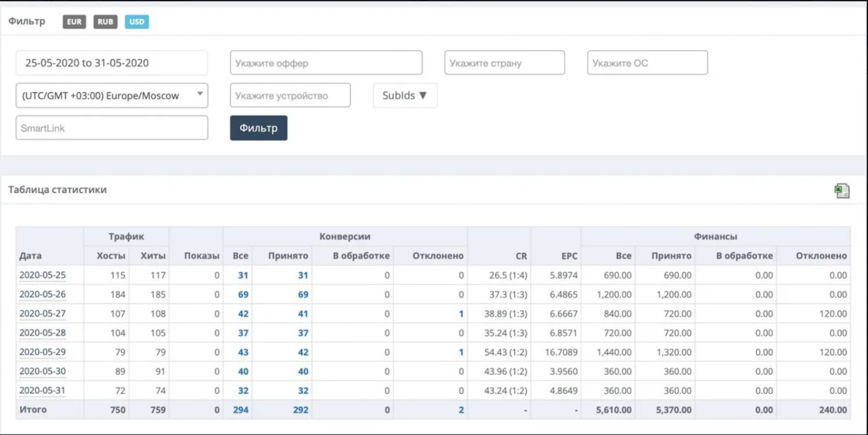Screen dimensions: 868x435
Task: Click the EPC column header
Action: point(569,256)
